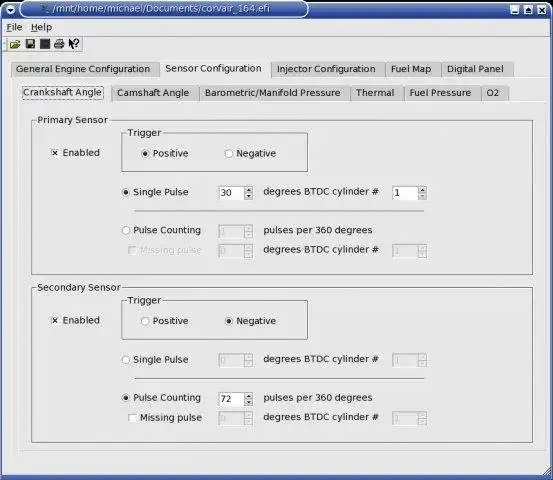Click the window resize grip in bottom corner

[547, 471]
